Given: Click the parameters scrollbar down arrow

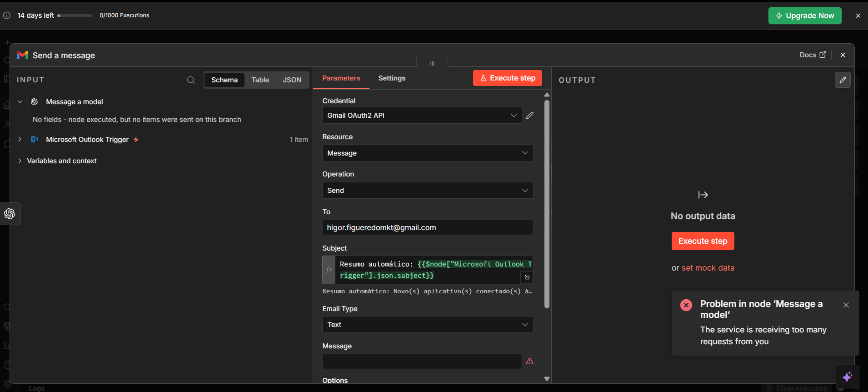Looking at the screenshot, I should coord(547,379).
